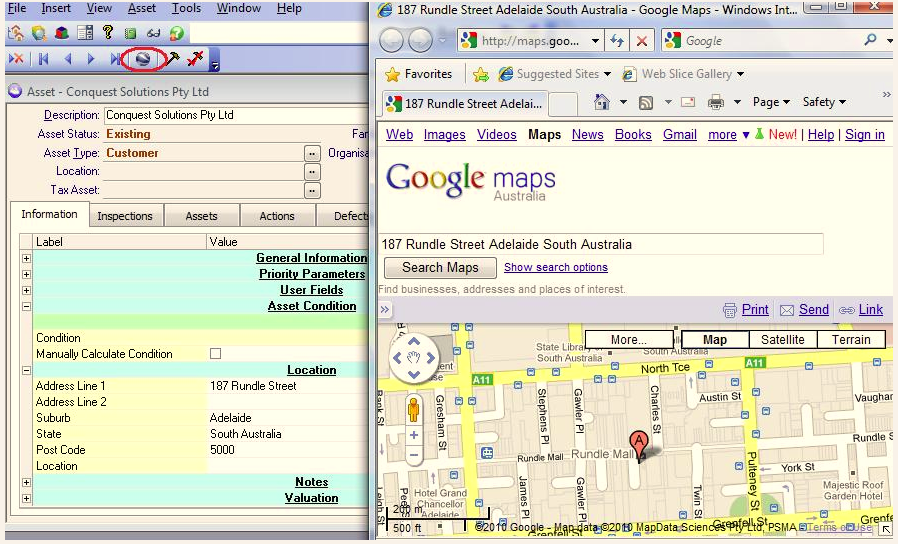The width and height of the screenshot is (898, 544).
Task: Expand the Valuation section
Action: tap(26, 498)
